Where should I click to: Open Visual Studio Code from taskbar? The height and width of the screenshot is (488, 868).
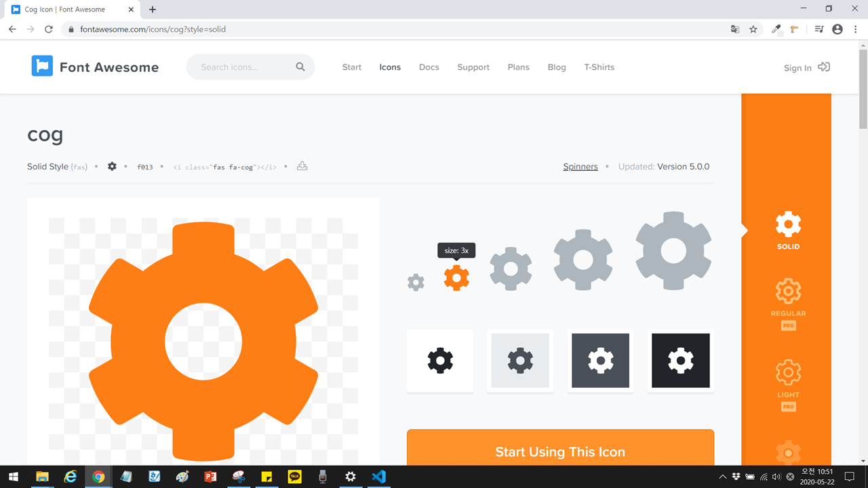[378, 476]
